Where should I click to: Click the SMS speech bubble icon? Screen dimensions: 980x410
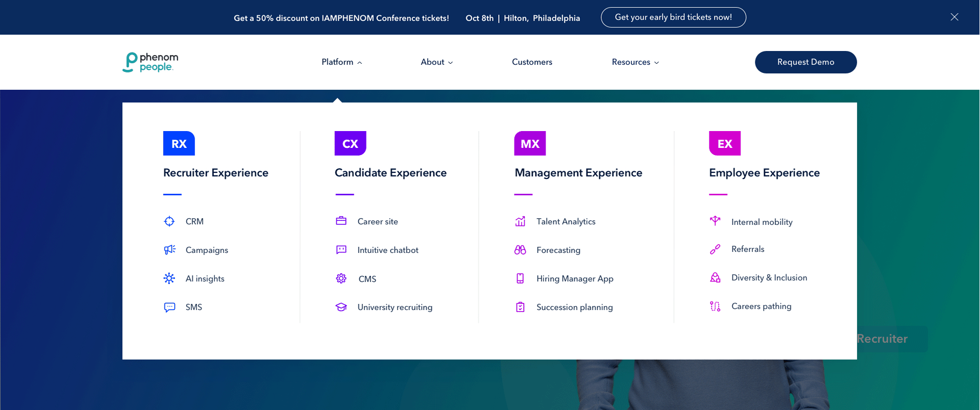point(169,307)
